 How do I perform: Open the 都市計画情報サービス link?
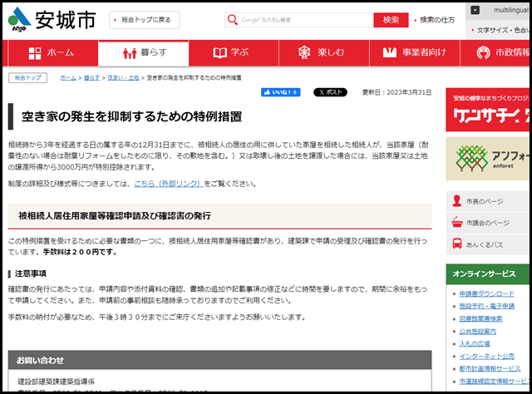[490, 369]
